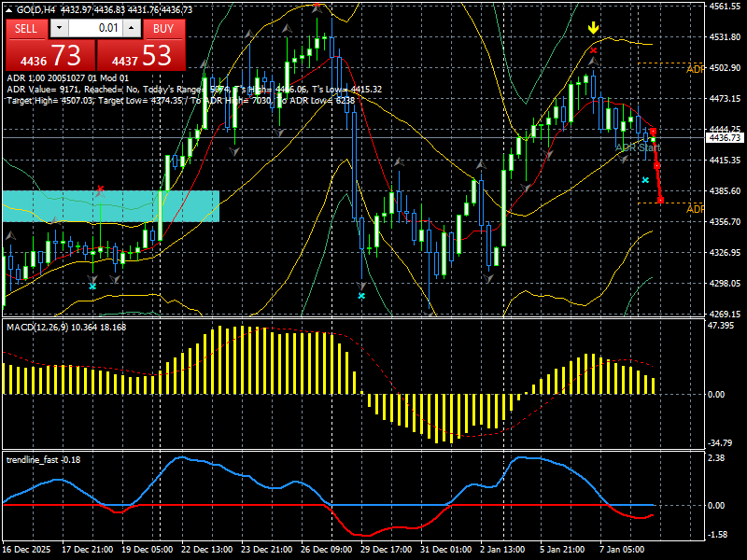
Task: Click the 47.395 MACD scale value
Action: [721, 325]
